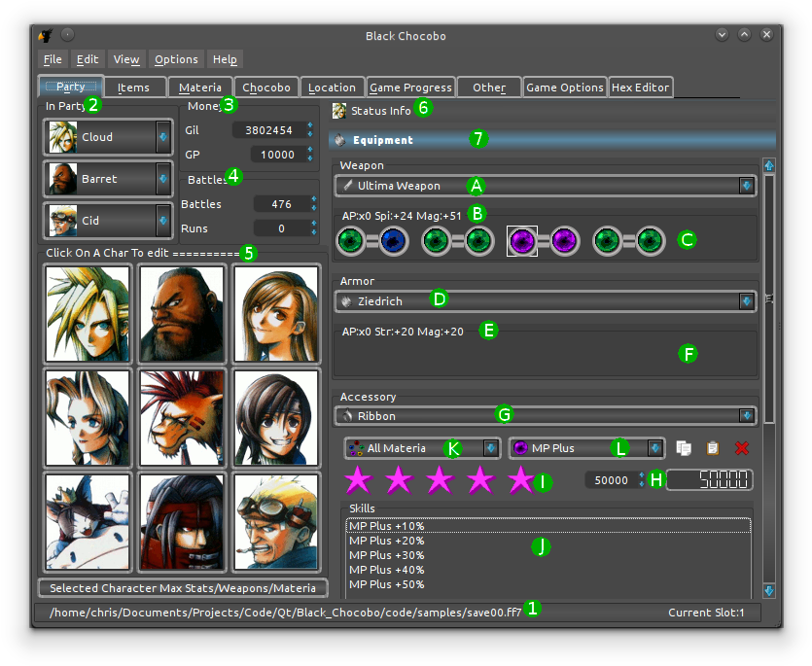Select the blue materia slot on weapon
This screenshot has width=812, height=666.
point(394,241)
